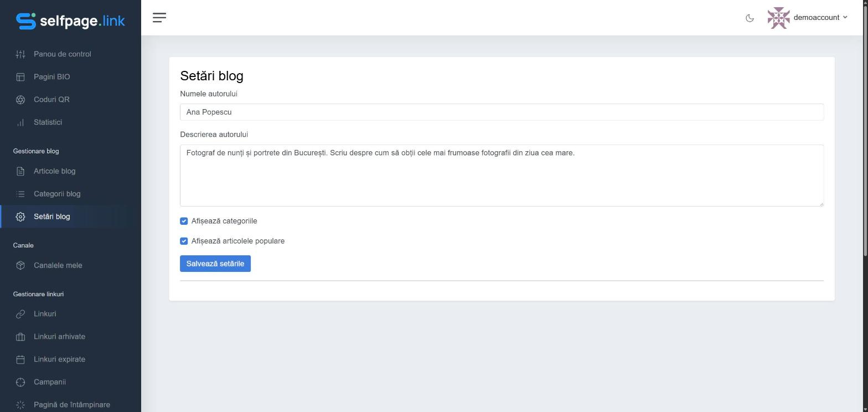Open Linkuri arhivate page
This screenshot has width=868, height=412.
70,337
